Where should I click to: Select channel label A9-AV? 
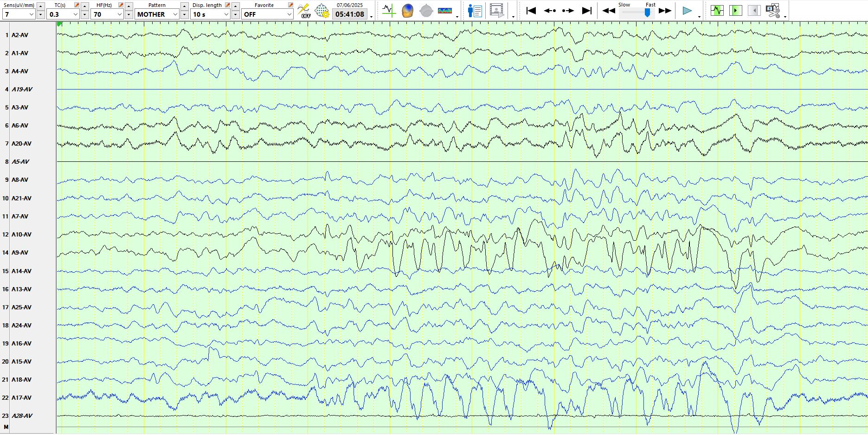point(20,252)
